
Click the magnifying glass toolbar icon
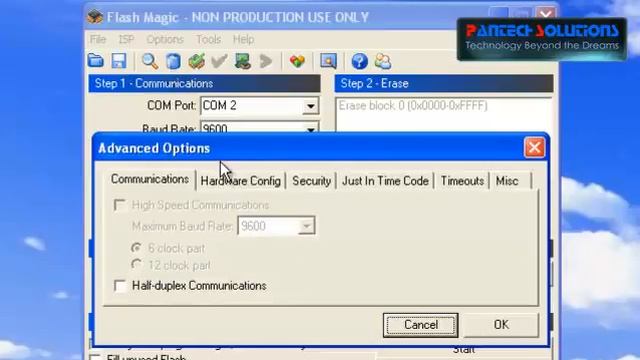point(150,61)
